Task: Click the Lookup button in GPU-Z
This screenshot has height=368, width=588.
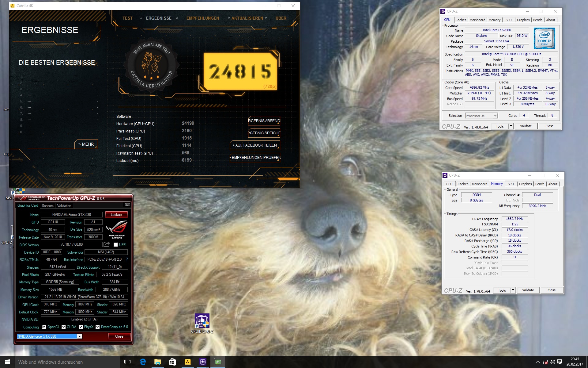Action: point(116,215)
